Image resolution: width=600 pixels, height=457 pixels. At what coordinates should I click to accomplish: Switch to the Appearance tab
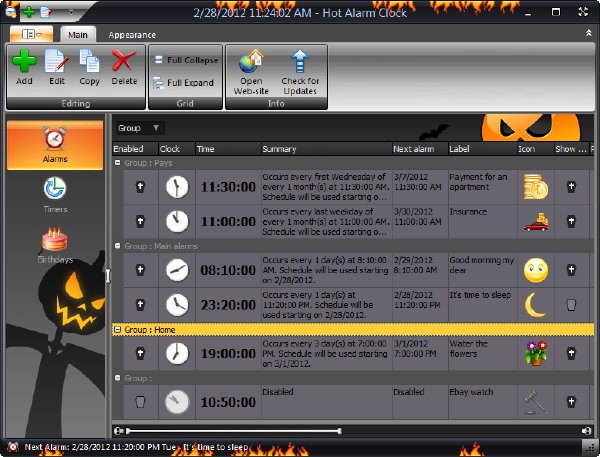pyautogui.click(x=132, y=35)
